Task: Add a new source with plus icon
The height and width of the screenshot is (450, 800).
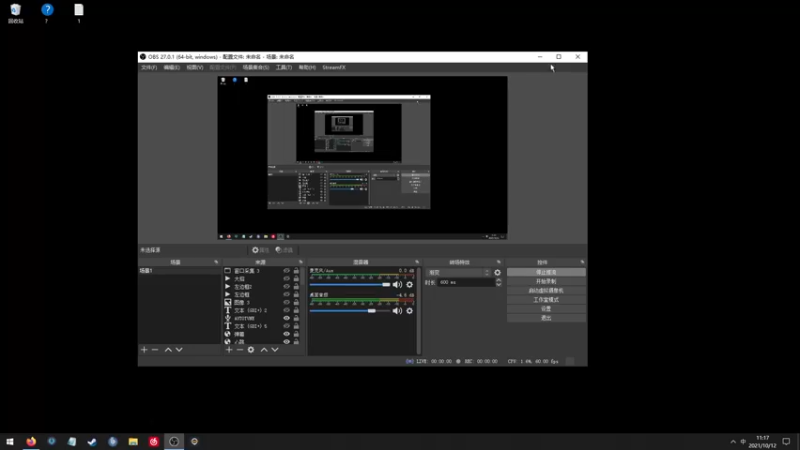Action: pos(229,349)
